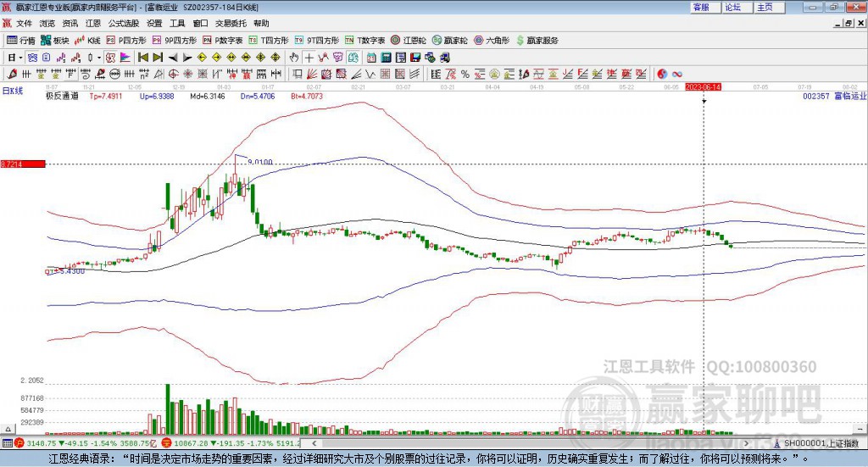Open the 文件 menu
The height and width of the screenshot is (467, 868).
point(24,23)
